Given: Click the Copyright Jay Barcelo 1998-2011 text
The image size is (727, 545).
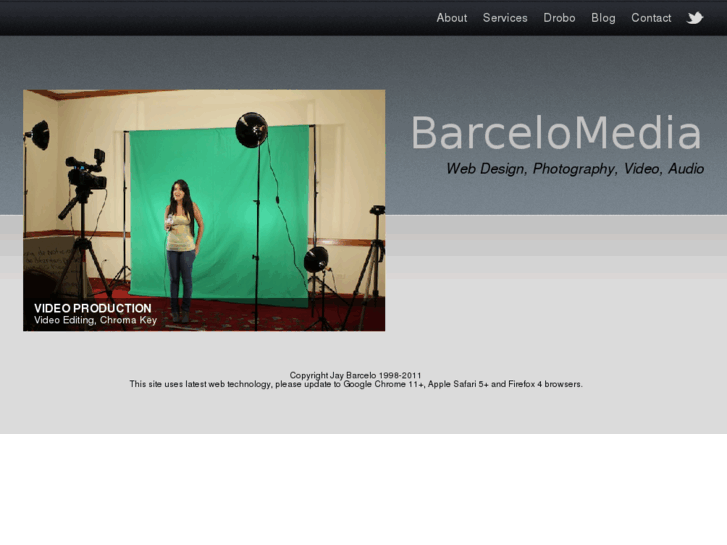Looking at the screenshot, I should [355, 375].
